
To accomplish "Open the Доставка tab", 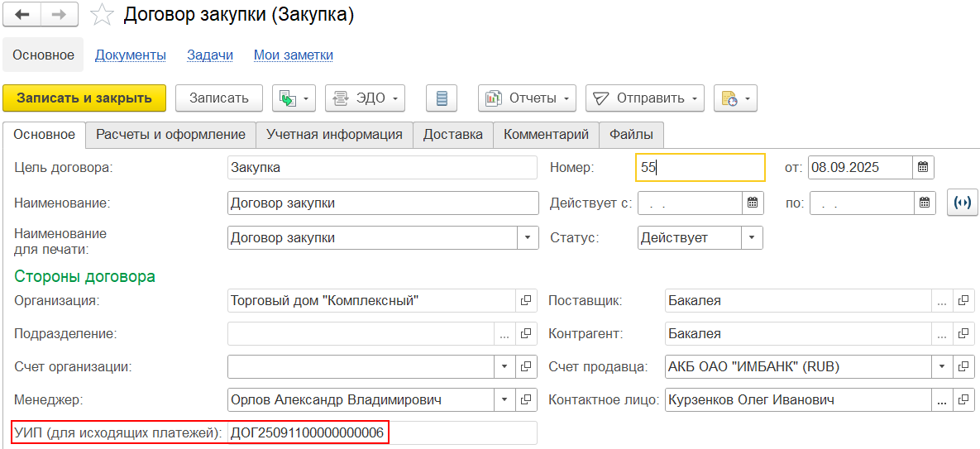I will (452, 135).
